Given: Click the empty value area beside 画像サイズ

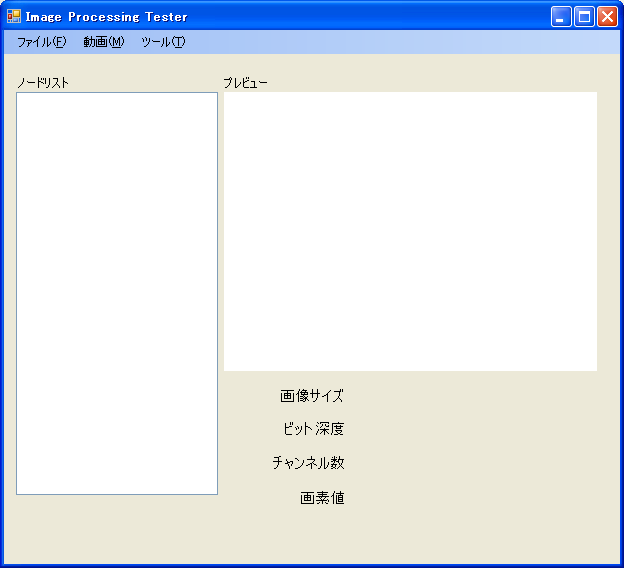Looking at the screenshot, I should click(470, 396).
